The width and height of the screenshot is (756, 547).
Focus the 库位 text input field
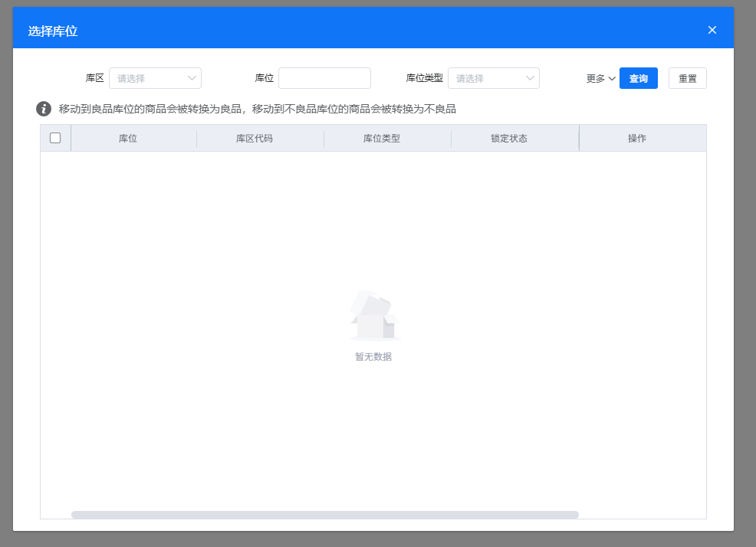(x=324, y=78)
